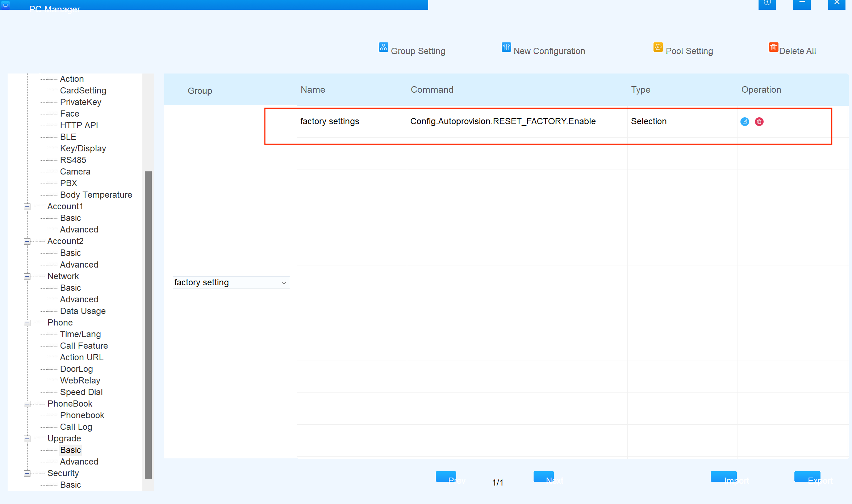Select Face in the tree
The width and height of the screenshot is (852, 504).
[x=70, y=114]
